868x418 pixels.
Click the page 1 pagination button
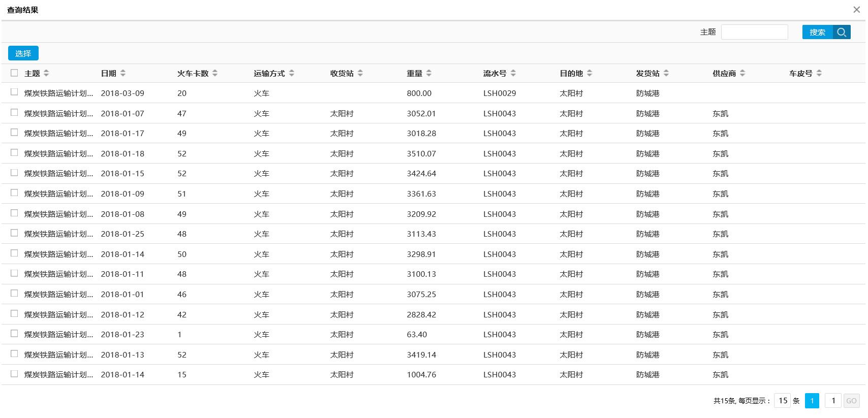[812, 401]
